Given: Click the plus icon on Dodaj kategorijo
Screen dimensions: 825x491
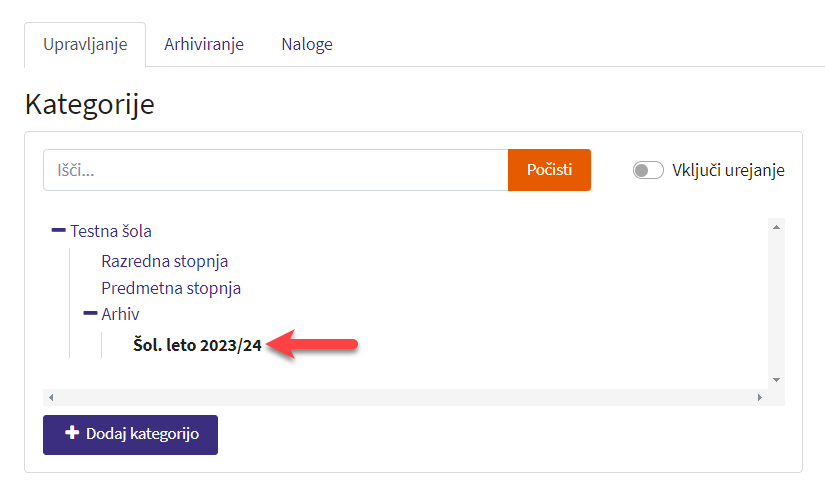Looking at the screenshot, I should (71, 434).
